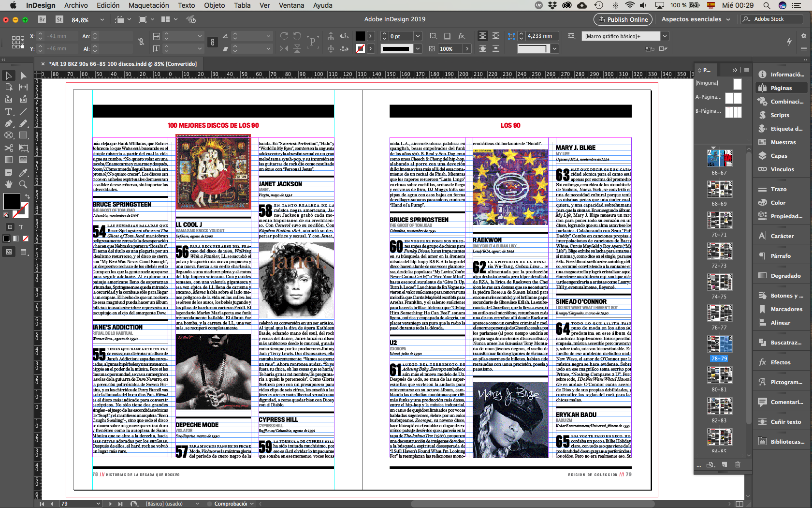Click the rotate 90° clockwise icon
This screenshot has width=812, height=508.
[284, 36]
